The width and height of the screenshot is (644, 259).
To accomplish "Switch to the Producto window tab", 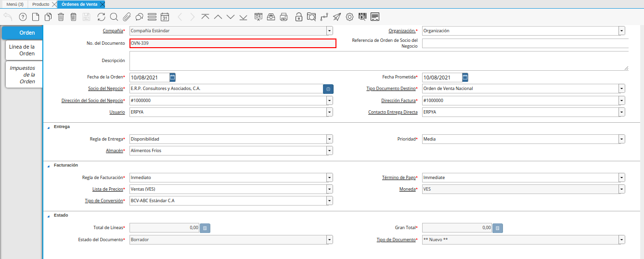I will [x=40, y=4].
